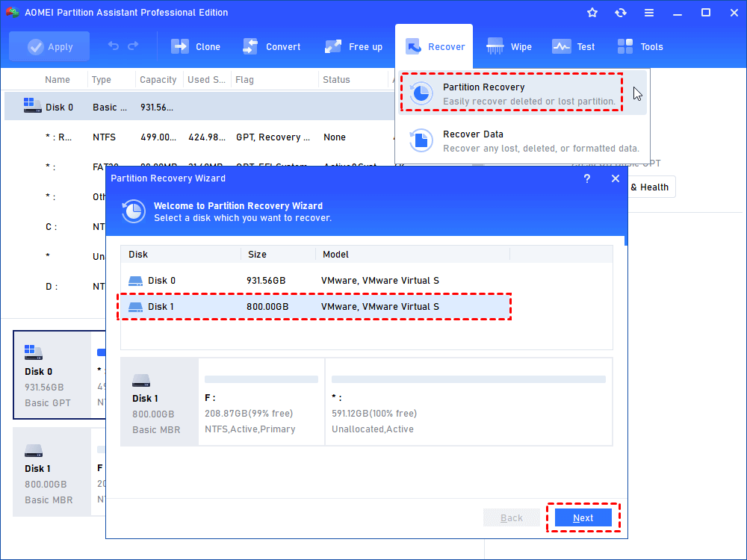This screenshot has height=560, width=747.
Task: Click the update refresh icon in titlebar
Action: point(620,12)
